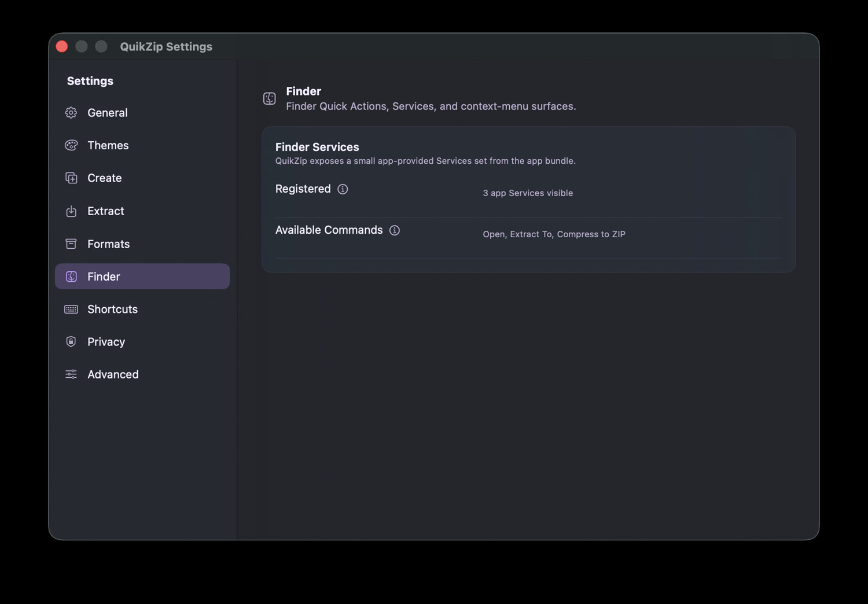This screenshot has height=604, width=868.
Task: Select Formats in the sidebar
Action: point(142,244)
